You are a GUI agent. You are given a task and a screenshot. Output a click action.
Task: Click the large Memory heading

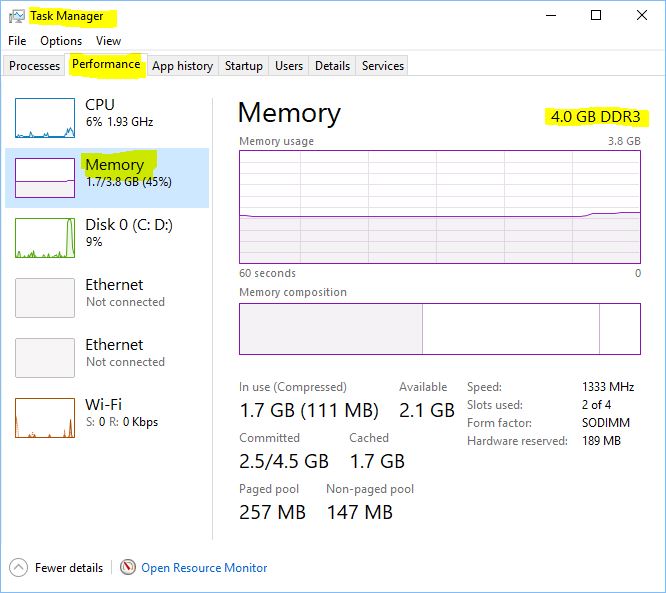coord(289,113)
